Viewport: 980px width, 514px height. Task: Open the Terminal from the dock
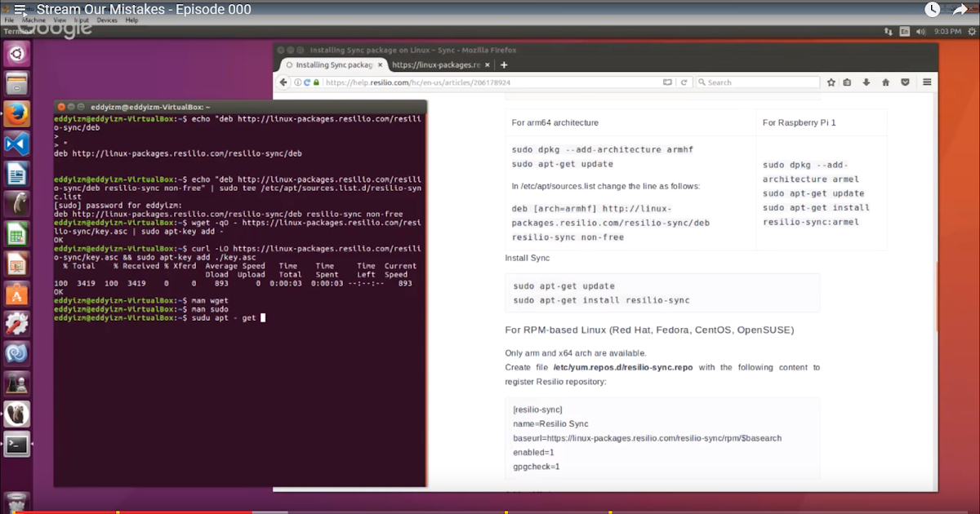point(16,445)
